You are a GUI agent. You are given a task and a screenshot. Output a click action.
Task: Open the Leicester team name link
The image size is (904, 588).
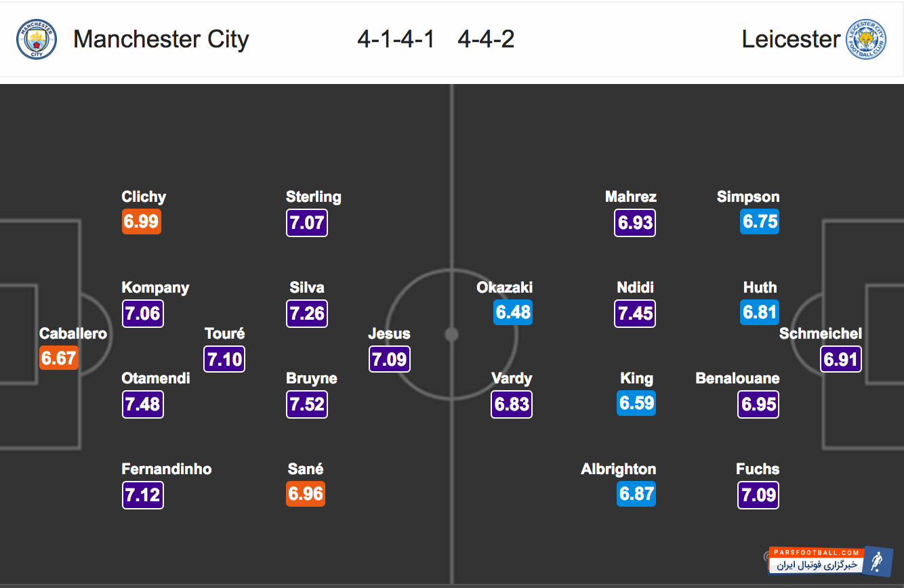point(791,39)
